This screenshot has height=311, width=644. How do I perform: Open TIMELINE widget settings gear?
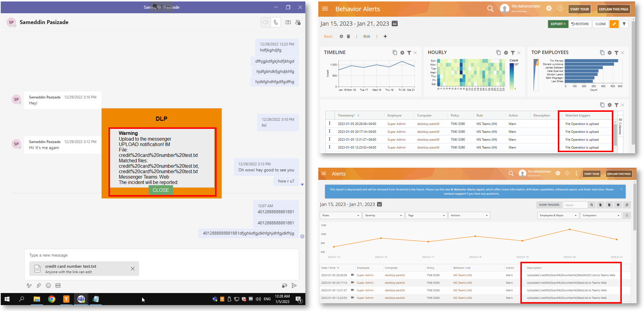tap(402, 53)
